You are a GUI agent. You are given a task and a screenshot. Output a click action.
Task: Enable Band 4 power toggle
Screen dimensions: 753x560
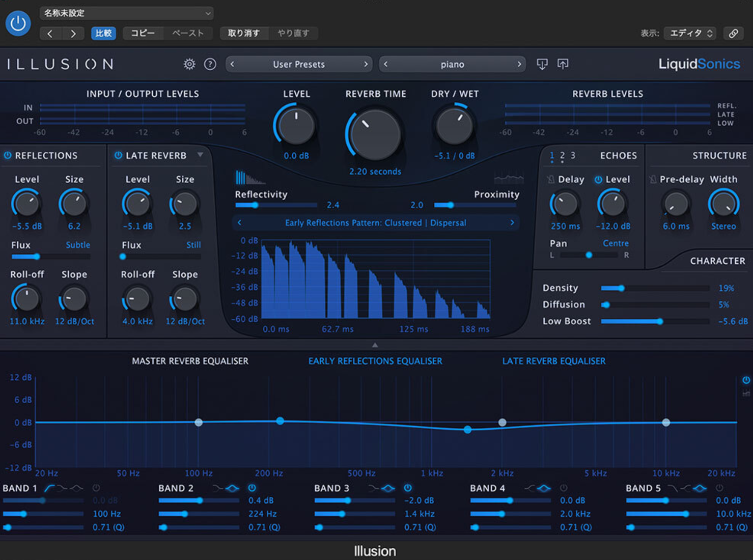pyautogui.click(x=564, y=488)
